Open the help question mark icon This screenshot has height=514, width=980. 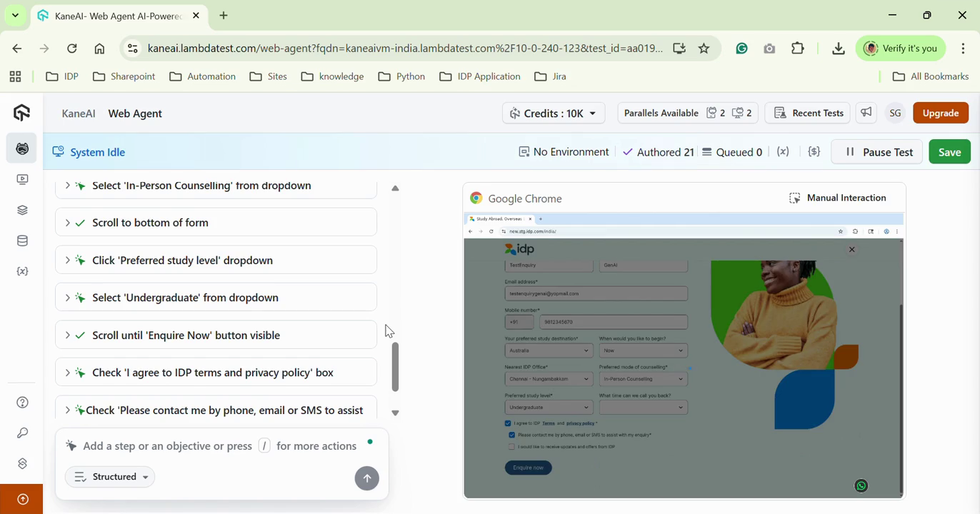23,403
